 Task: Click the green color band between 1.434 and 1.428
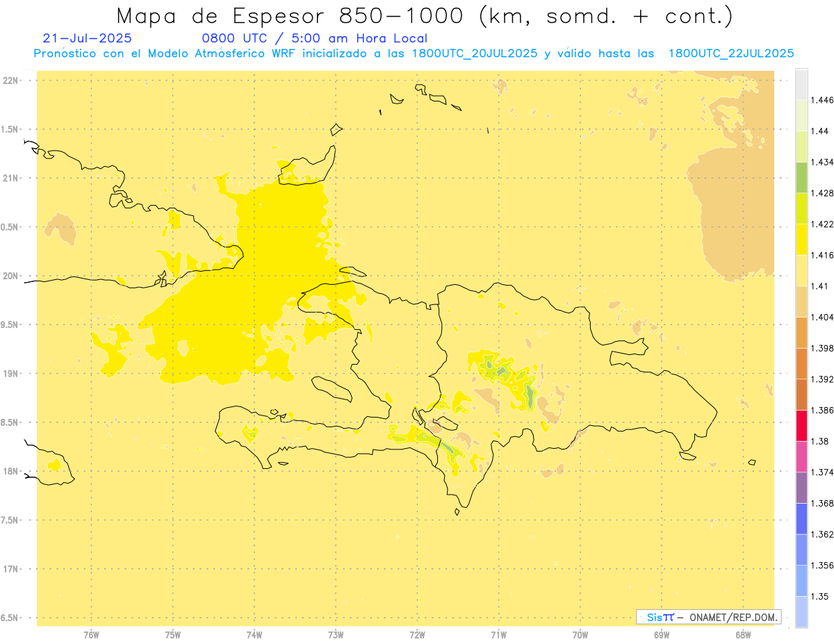(801, 177)
